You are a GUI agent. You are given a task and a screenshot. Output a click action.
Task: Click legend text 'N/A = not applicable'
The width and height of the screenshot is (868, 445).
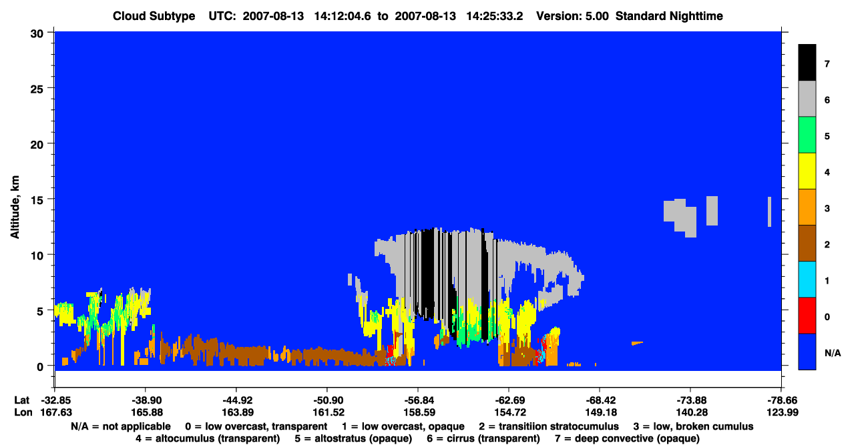point(120,426)
